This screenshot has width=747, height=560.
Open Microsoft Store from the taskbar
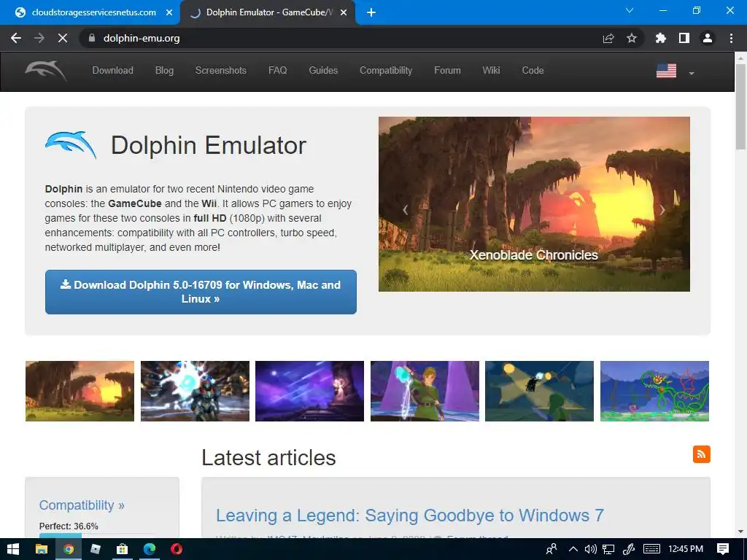pos(123,549)
